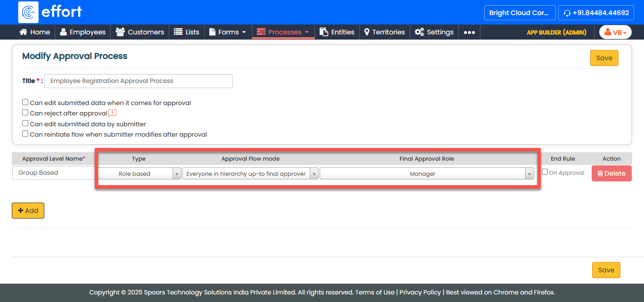Expand the Approval Flow mode dropdown
Image resolution: width=644 pixels, height=302 pixels.
250,174
